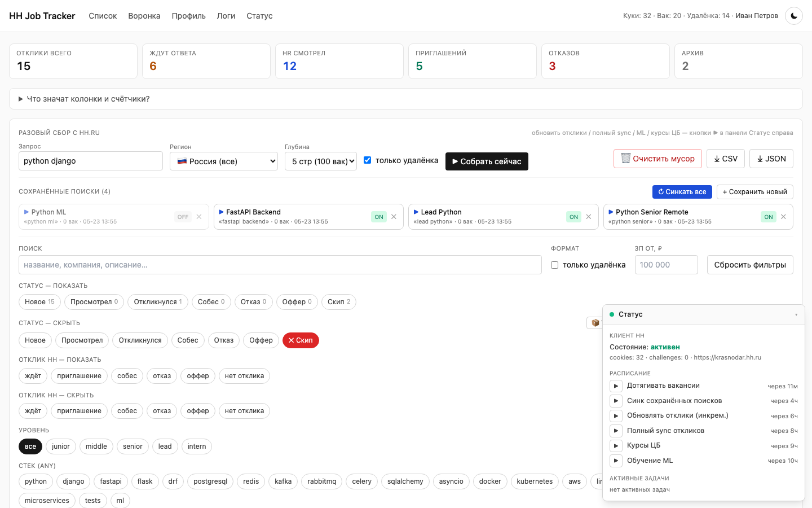Select the junior level filter

pos(61,446)
